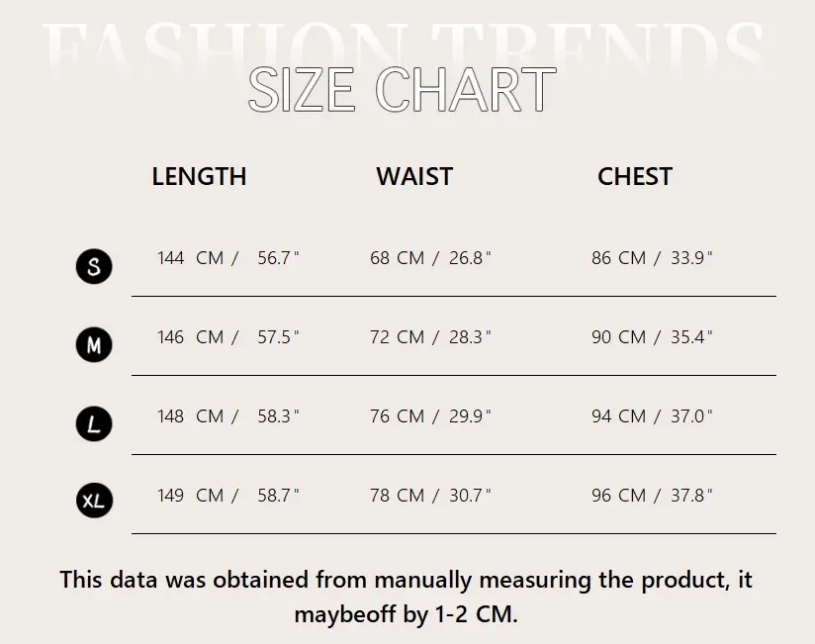This screenshot has width=815, height=644.
Task: Click the WAIST column header
Action: tap(414, 177)
